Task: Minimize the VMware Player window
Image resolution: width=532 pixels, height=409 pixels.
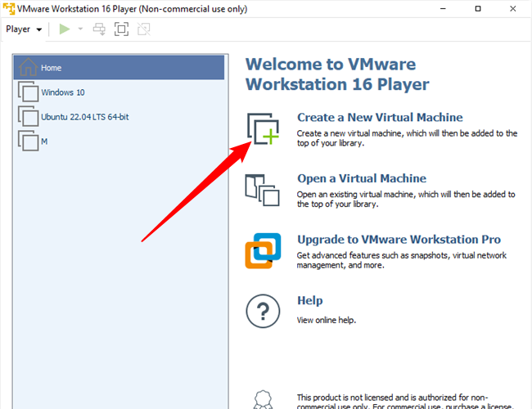Action: coord(443,9)
